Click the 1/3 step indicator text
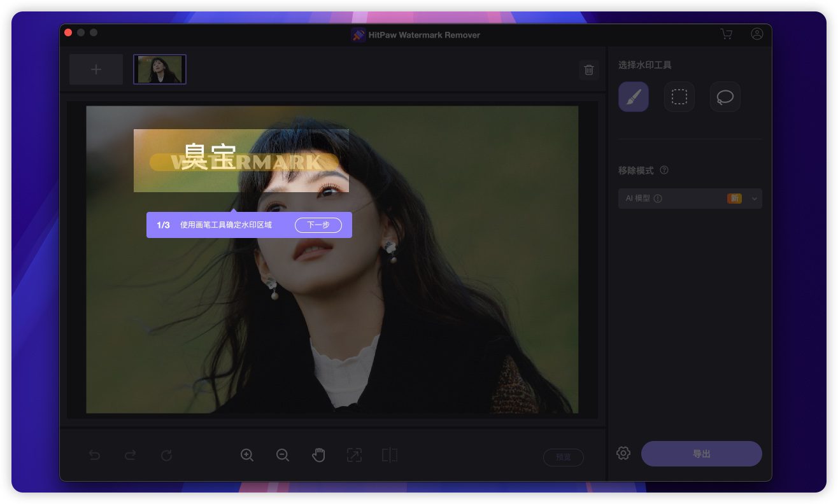This screenshot has height=504, width=838. tap(163, 225)
